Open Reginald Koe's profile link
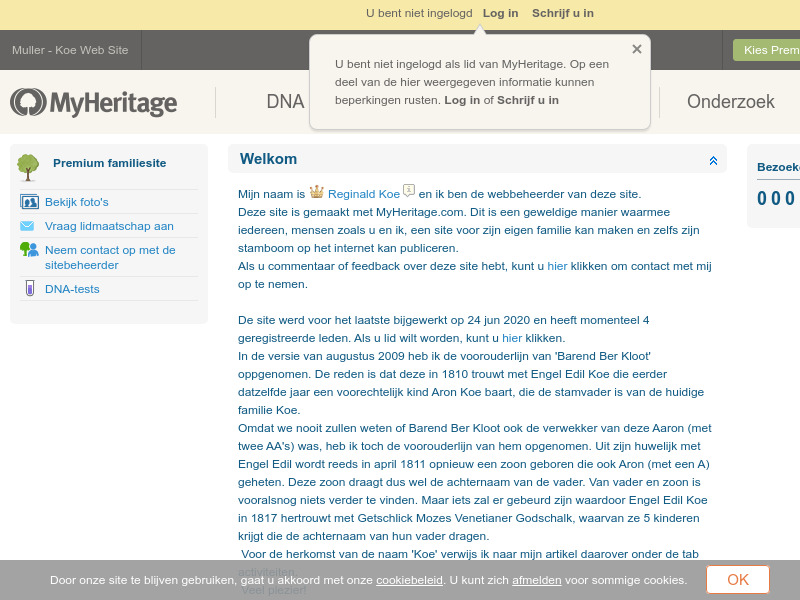The width and height of the screenshot is (800, 600). (364, 194)
